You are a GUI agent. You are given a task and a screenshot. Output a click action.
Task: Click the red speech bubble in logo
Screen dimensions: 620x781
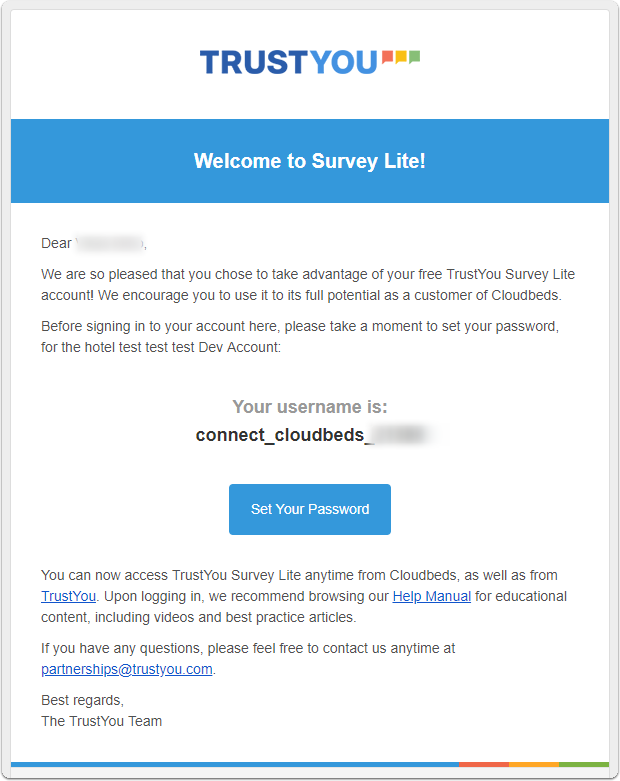[x=388, y=57]
